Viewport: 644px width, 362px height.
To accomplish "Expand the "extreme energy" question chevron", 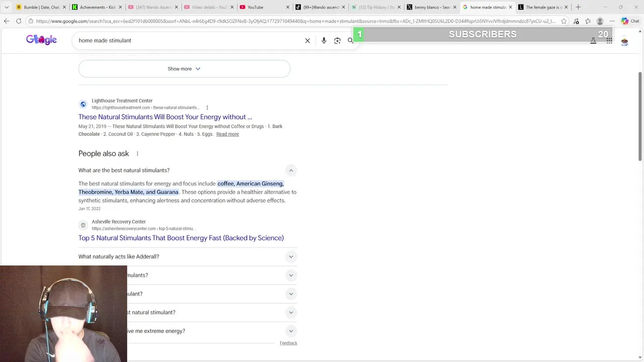I will (x=291, y=331).
